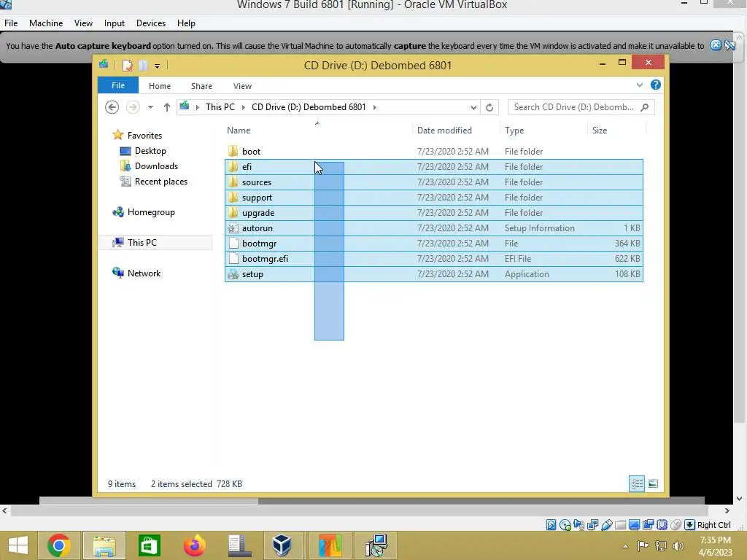747x560 pixels.
Task: Click the New folder icon in quick access toolbar
Action: [x=144, y=65]
